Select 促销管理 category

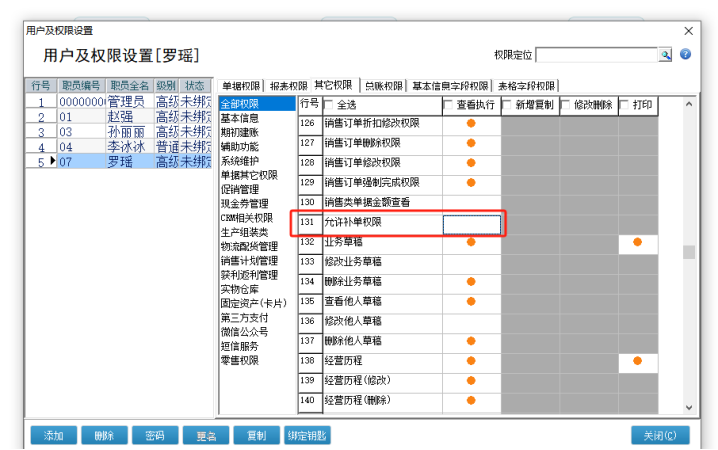tap(239, 190)
